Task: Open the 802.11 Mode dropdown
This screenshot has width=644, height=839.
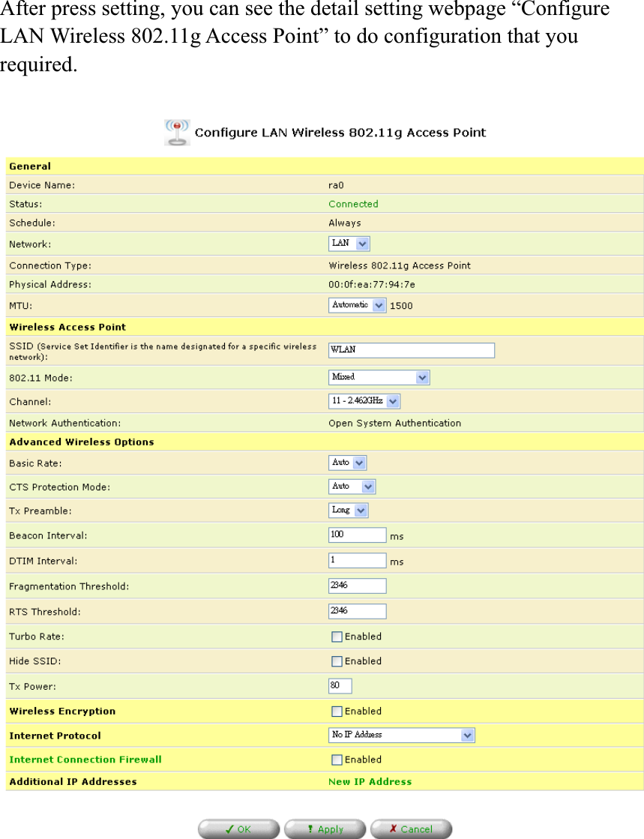Action: coord(379,377)
